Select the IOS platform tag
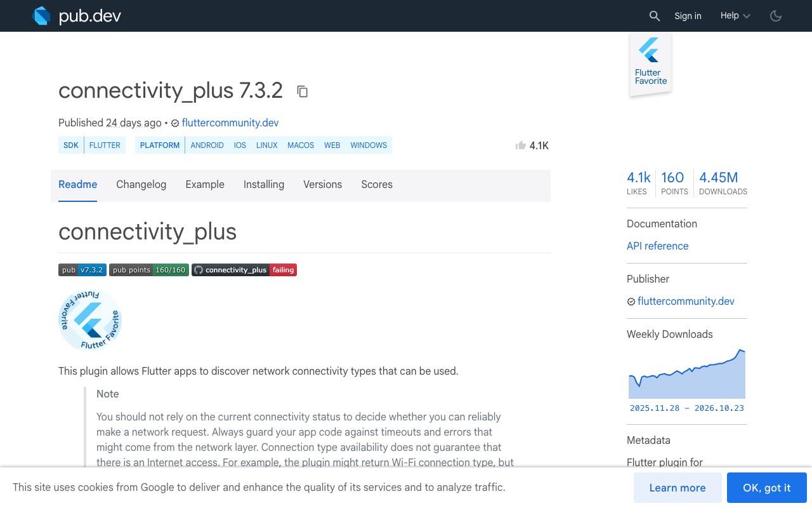 pos(240,145)
